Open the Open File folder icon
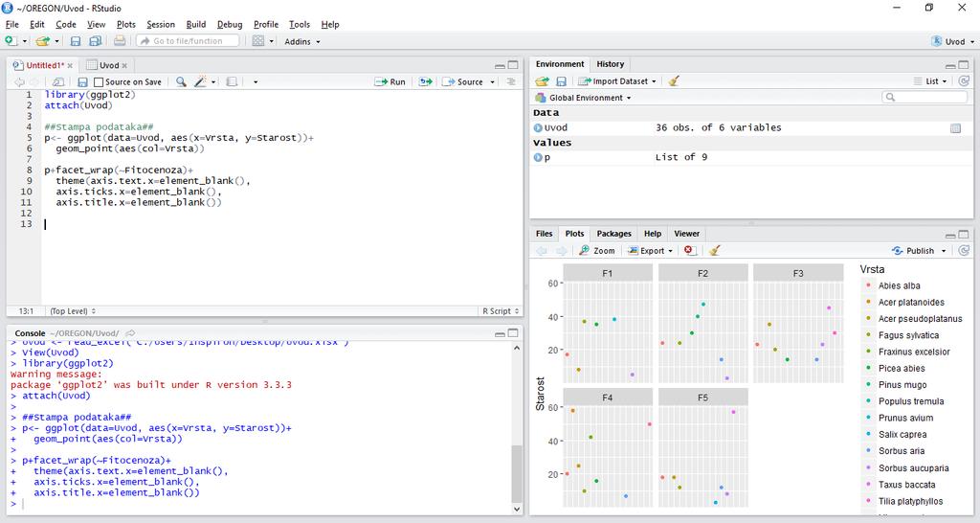980x523 pixels. point(42,41)
